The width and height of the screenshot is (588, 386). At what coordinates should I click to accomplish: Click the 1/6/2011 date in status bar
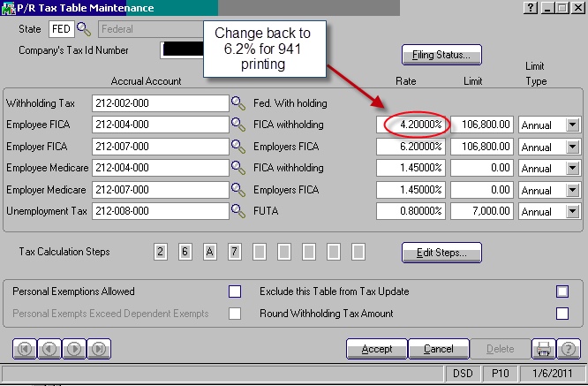pos(553,374)
